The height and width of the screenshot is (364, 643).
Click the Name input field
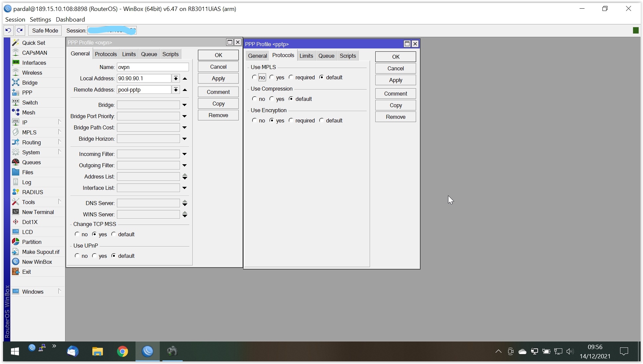(153, 67)
